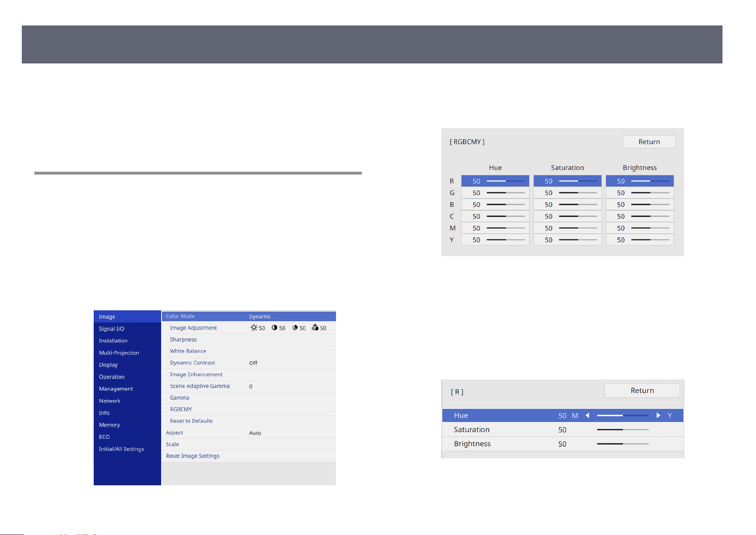Select the R Saturation slider cell
756x535 pixels.
point(567,181)
